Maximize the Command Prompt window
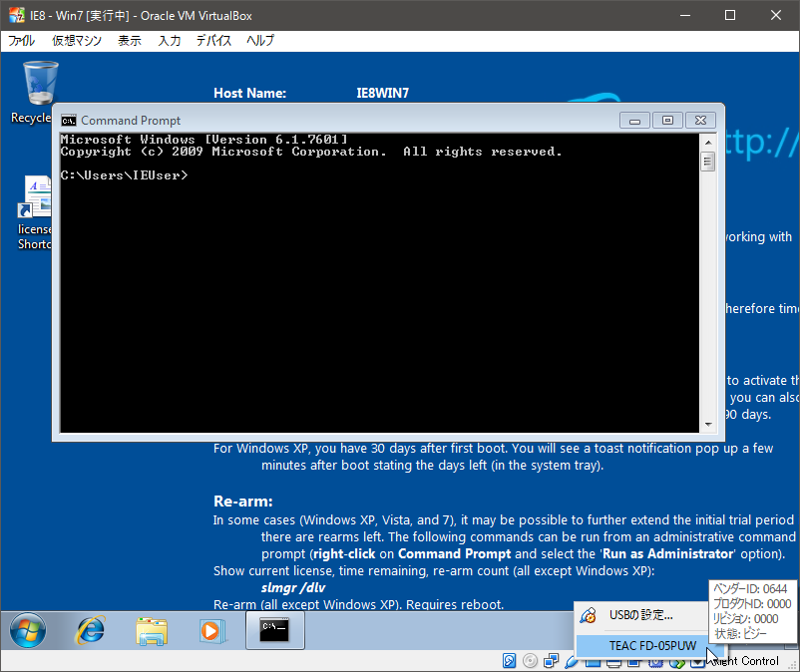Image resolution: width=800 pixels, height=672 pixels. [x=667, y=121]
